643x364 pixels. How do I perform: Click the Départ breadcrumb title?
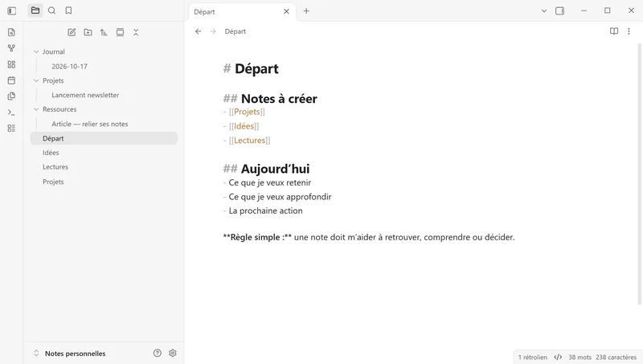tap(235, 31)
